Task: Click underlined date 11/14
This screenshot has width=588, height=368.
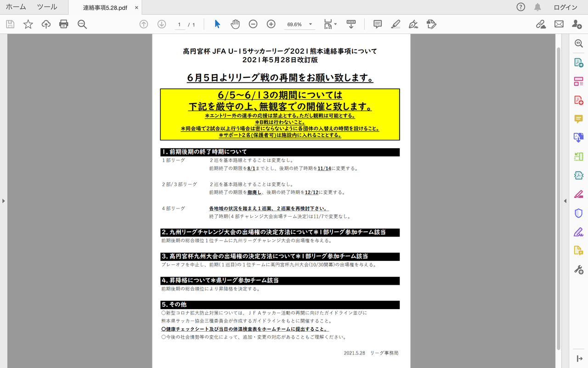Action: point(324,168)
